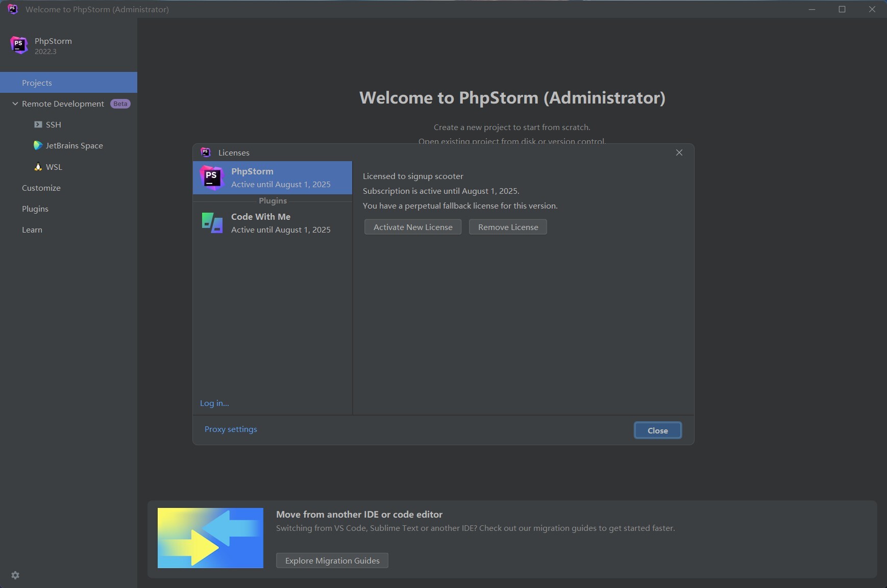Screen dimensions: 887x588
Task: Click the migration arrows banner image
Action: pyautogui.click(x=210, y=538)
